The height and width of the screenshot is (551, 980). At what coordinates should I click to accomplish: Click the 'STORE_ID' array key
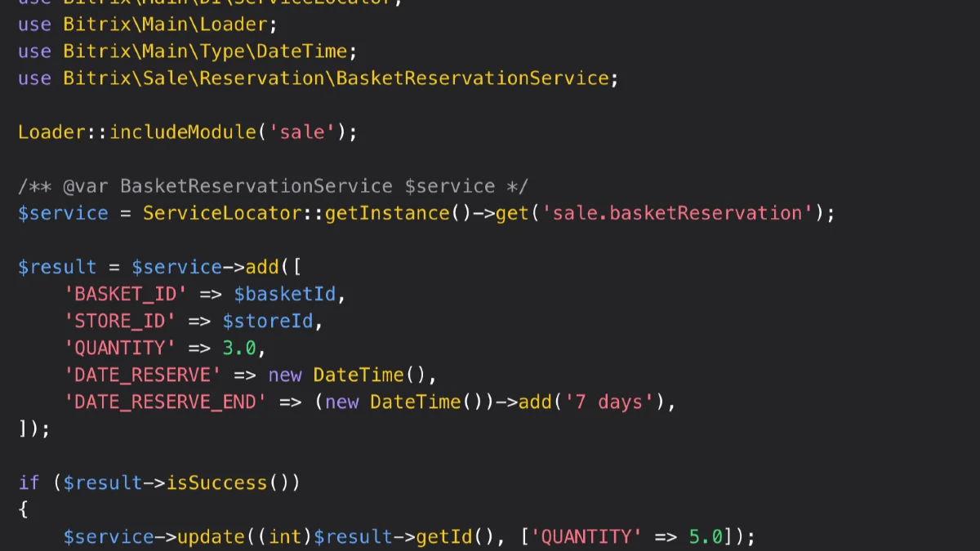click(120, 321)
